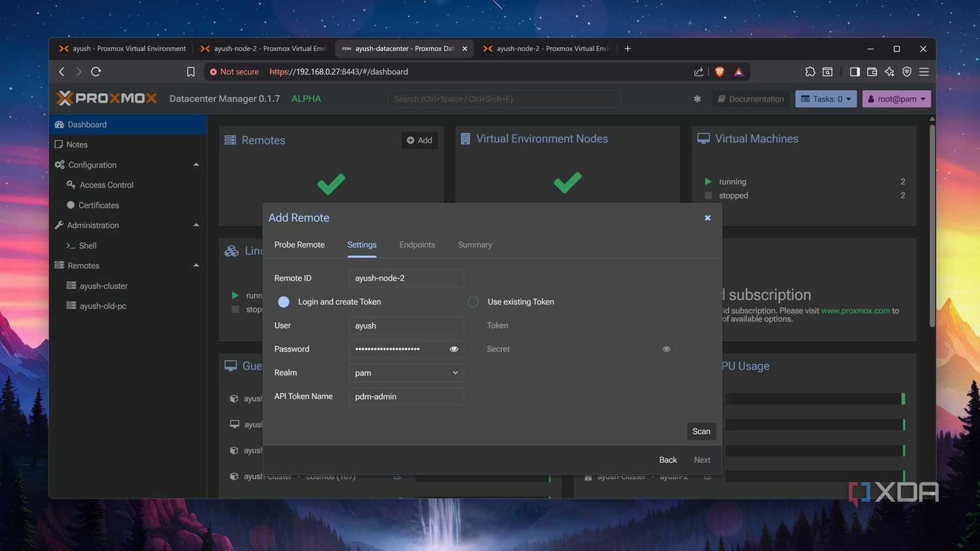Click the API Token Name field

[406, 397]
